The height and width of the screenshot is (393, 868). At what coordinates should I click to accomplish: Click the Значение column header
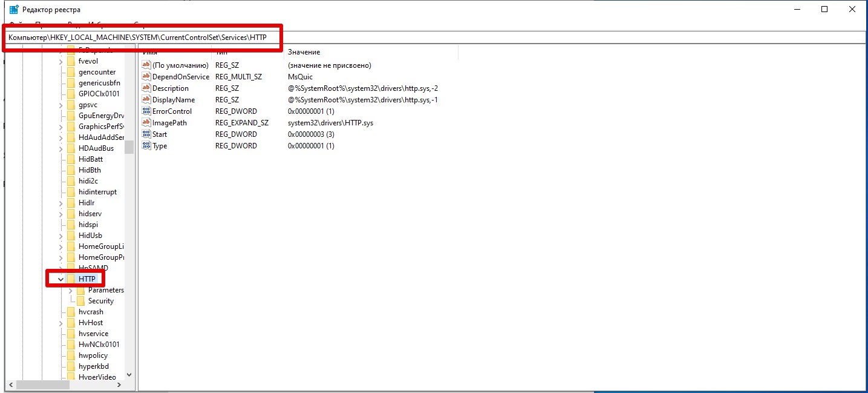(304, 53)
